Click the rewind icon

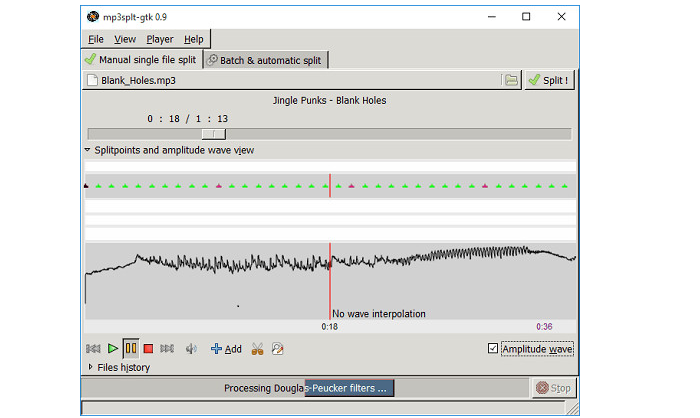pyautogui.click(x=93, y=349)
